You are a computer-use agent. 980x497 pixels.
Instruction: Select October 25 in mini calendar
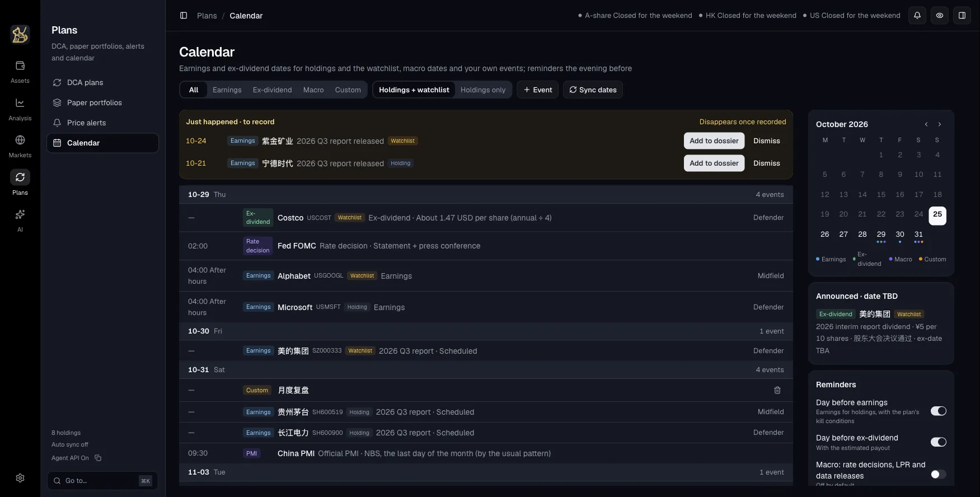pyautogui.click(x=937, y=215)
